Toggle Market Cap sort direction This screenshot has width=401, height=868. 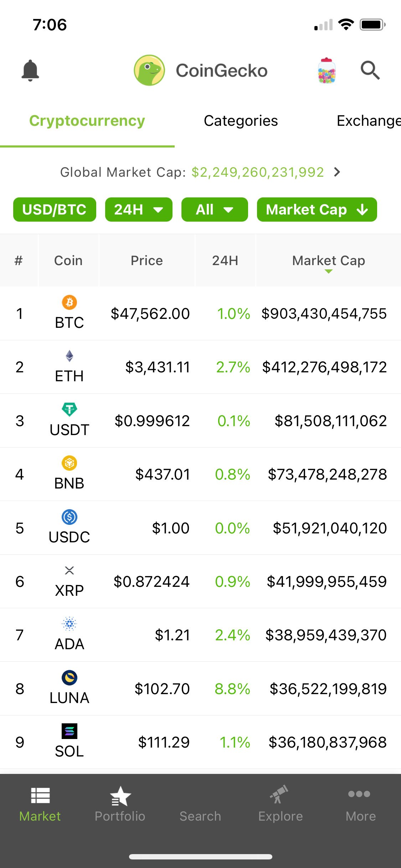tap(317, 210)
